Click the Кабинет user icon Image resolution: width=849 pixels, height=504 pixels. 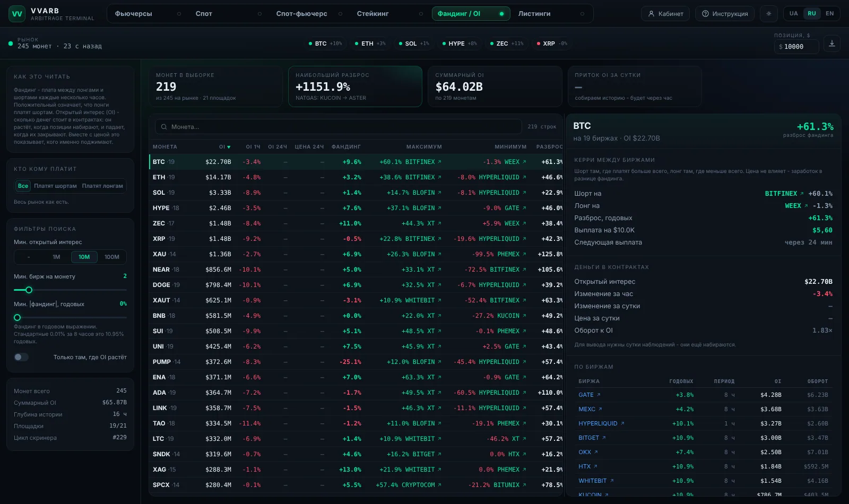[x=651, y=14]
